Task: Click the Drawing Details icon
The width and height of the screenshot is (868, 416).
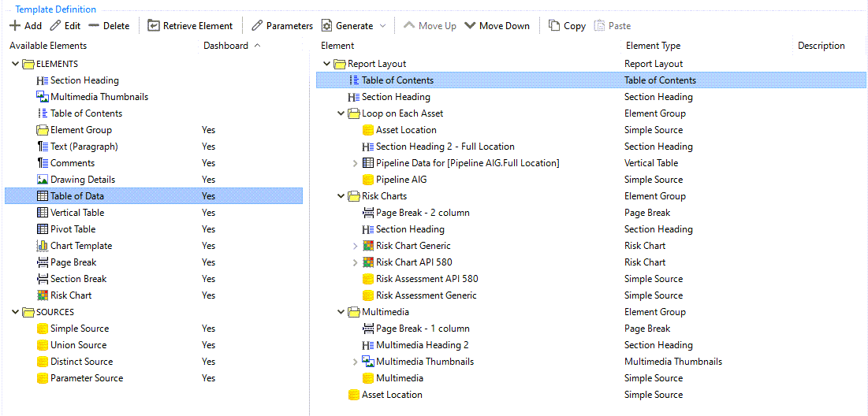Action: 42,180
